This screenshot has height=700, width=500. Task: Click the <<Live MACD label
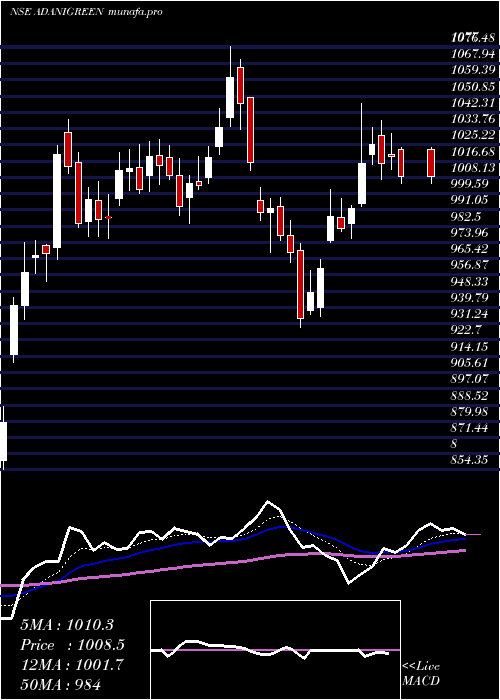click(421, 673)
